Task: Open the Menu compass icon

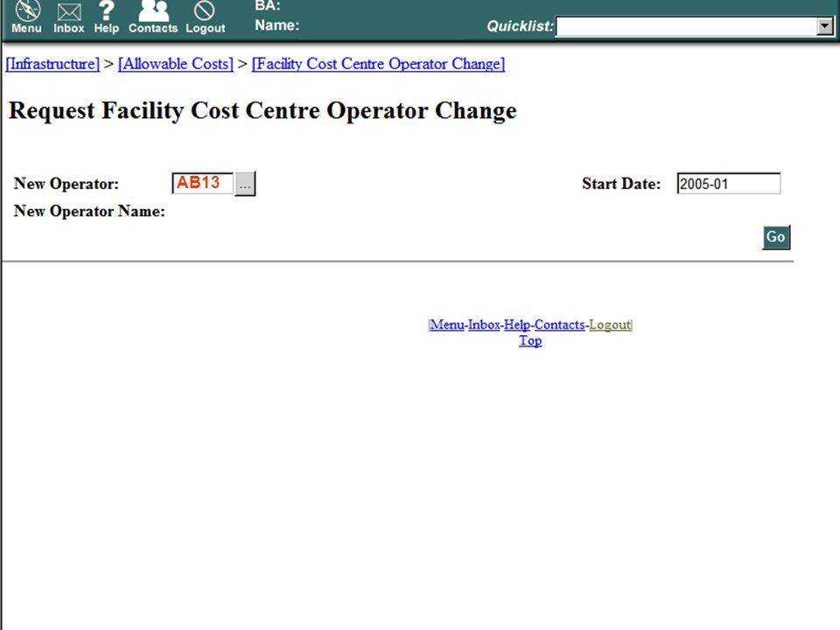Action: pyautogui.click(x=27, y=16)
